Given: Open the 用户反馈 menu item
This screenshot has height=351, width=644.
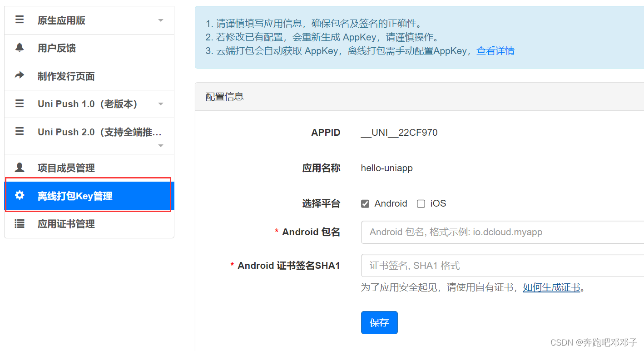Looking at the screenshot, I should [x=89, y=48].
